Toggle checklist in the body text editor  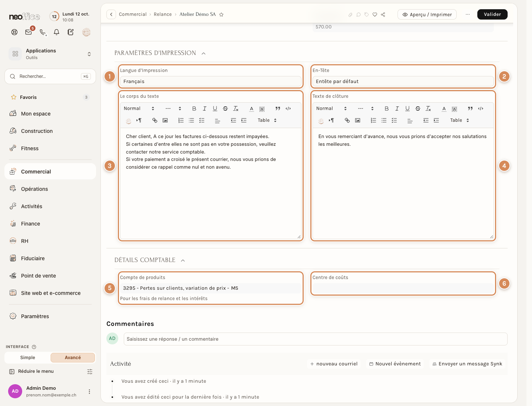[x=202, y=120]
